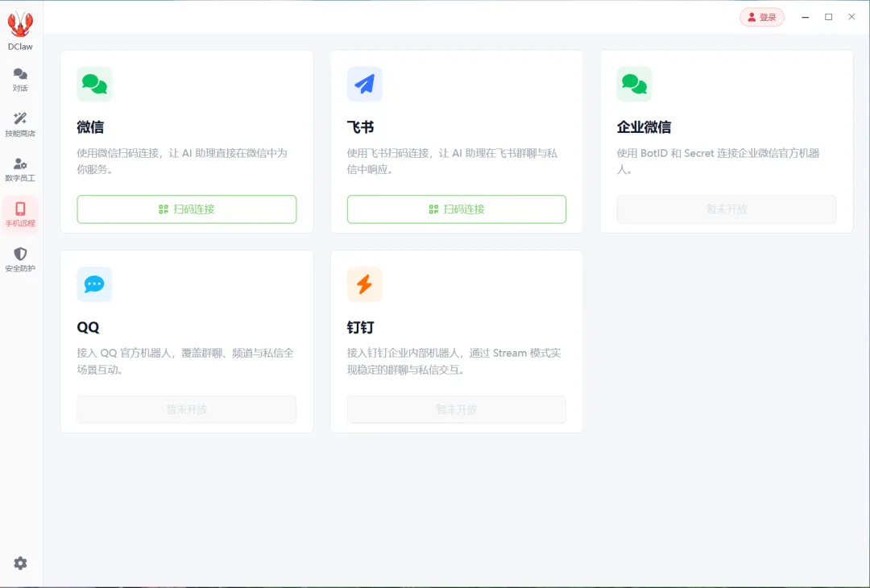Click description mentioning BotID 和 Secret

[x=718, y=161]
